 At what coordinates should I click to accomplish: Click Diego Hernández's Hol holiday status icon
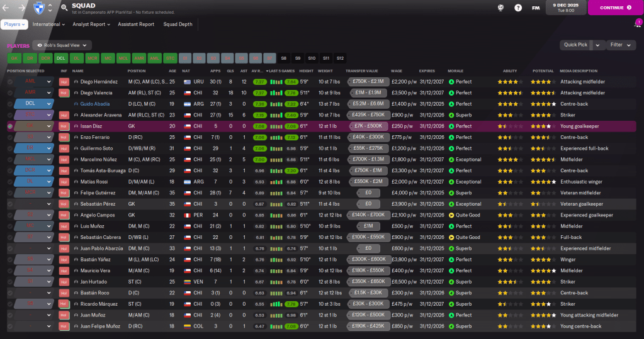coord(64,82)
